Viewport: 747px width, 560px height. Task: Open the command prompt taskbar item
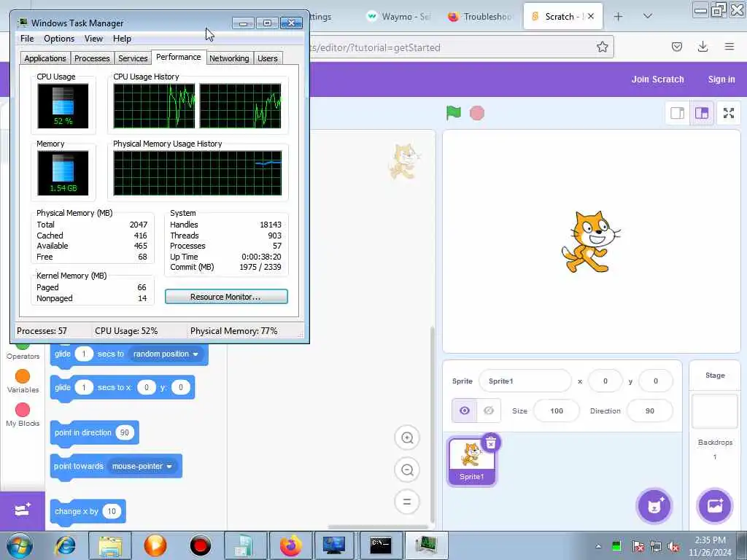(x=381, y=545)
